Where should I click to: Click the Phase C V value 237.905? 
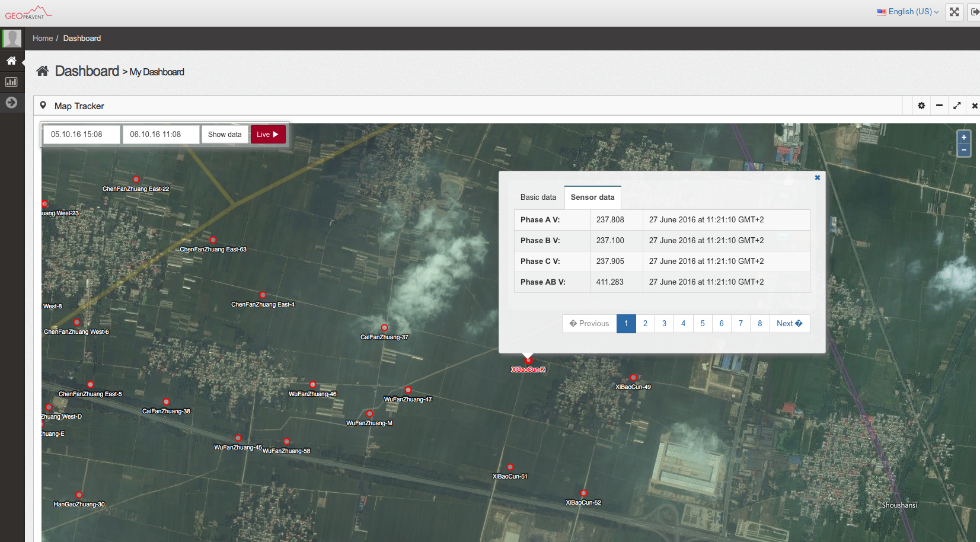(x=610, y=261)
